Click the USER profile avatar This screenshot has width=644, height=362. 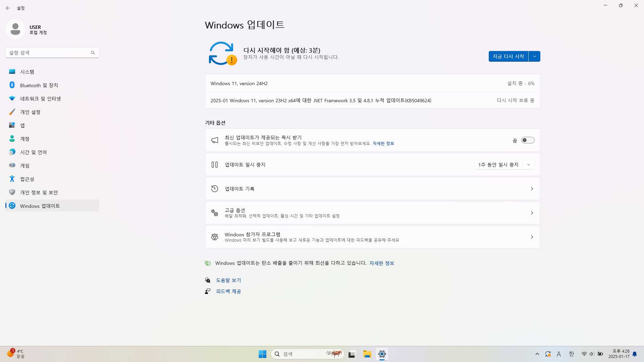pyautogui.click(x=15, y=29)
